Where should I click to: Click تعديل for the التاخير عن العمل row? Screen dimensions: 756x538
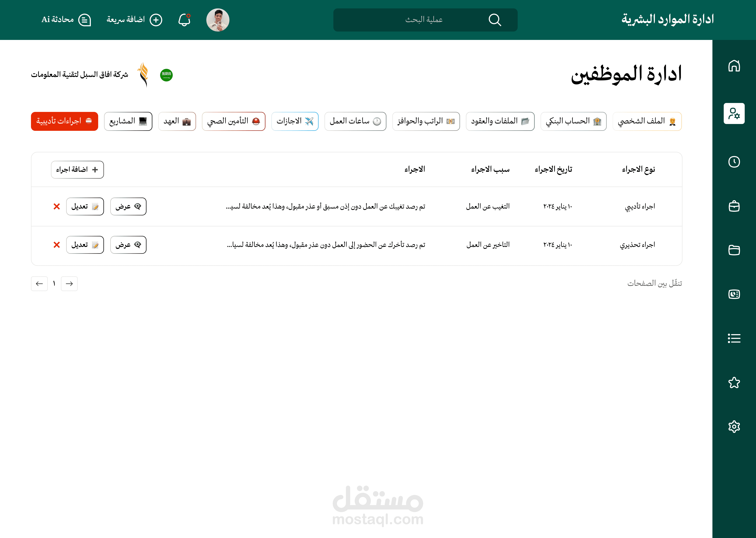click(85, 245)
